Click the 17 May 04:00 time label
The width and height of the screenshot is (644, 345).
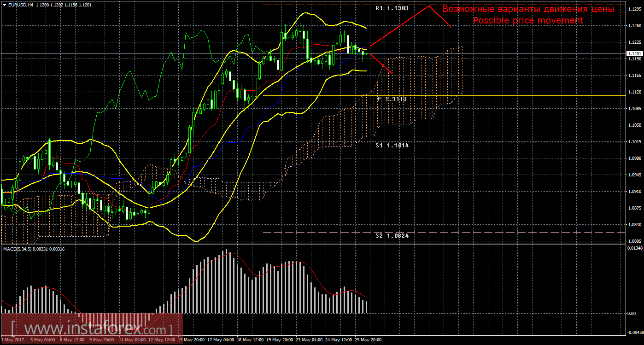tap(221, 340)
